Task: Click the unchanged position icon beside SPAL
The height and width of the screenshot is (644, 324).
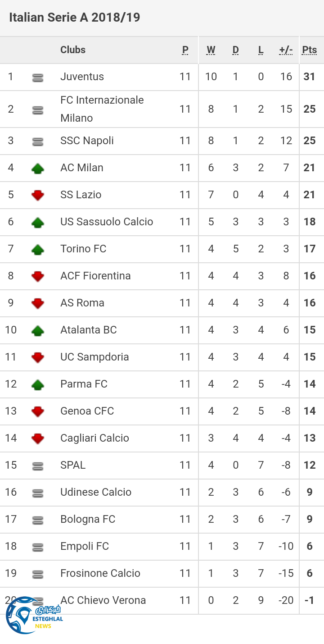Action: coord(38,466)
